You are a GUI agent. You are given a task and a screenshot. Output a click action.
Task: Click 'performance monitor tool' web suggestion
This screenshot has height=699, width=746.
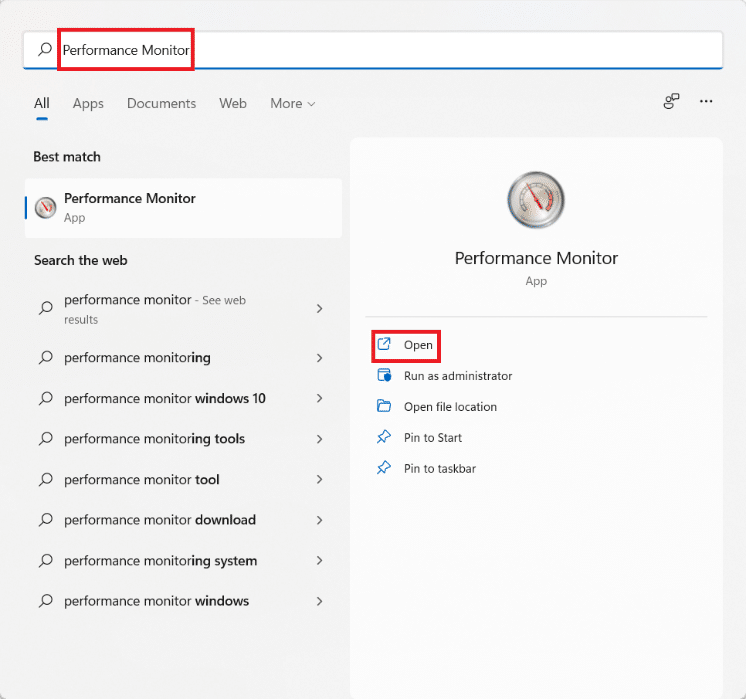(141, 480)
